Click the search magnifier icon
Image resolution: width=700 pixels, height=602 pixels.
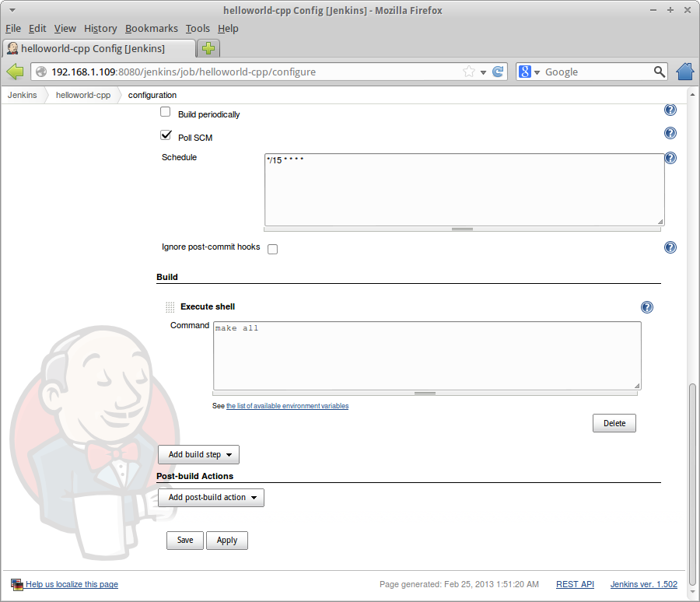659,72
